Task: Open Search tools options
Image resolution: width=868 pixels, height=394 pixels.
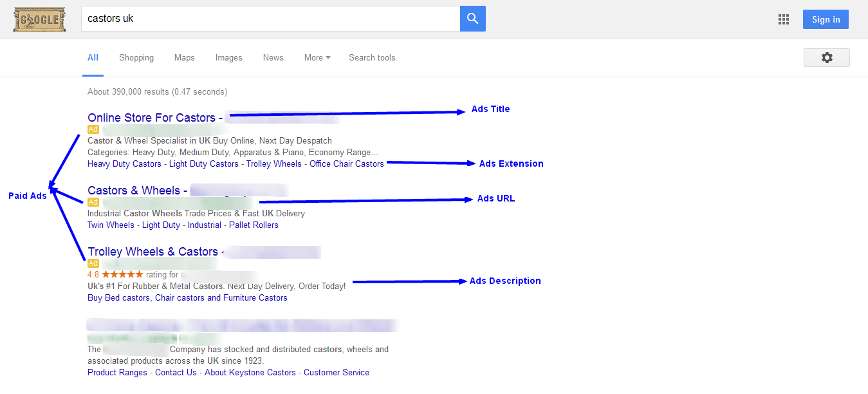Action: pyautogui.click(x=372, y=57)
